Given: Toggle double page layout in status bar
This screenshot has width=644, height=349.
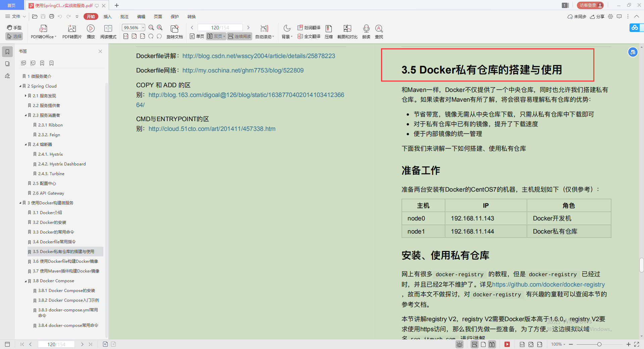Looking at the screenshot, I should 492,344.
